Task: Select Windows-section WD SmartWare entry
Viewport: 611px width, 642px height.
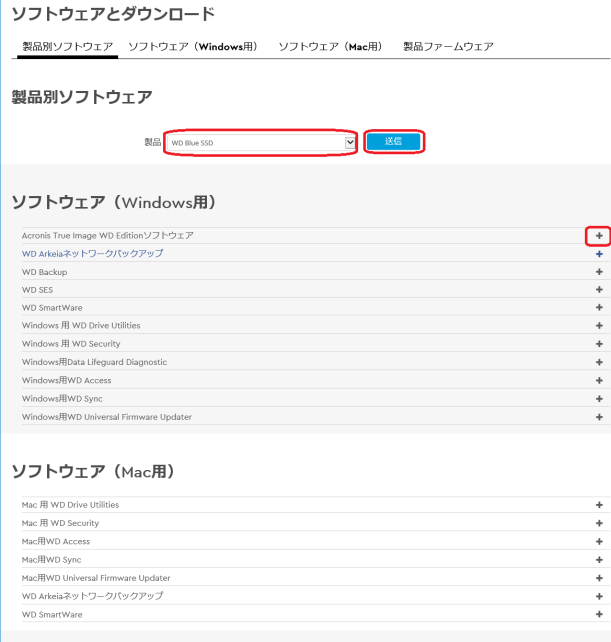Action: pyautogui.click(x=52, y=307)
